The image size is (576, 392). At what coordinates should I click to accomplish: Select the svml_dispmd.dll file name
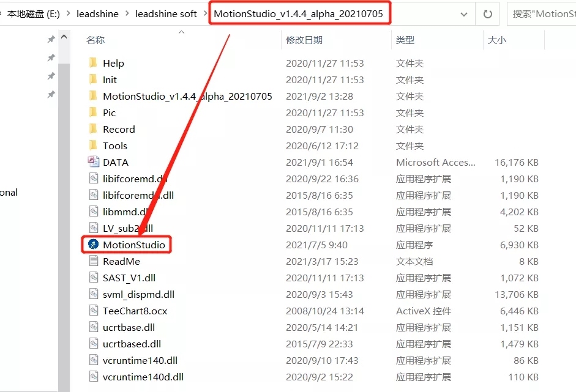click(138, 294)
